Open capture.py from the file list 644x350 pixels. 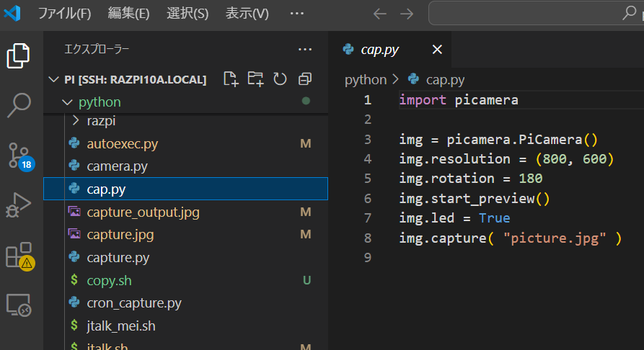[118, 257]
